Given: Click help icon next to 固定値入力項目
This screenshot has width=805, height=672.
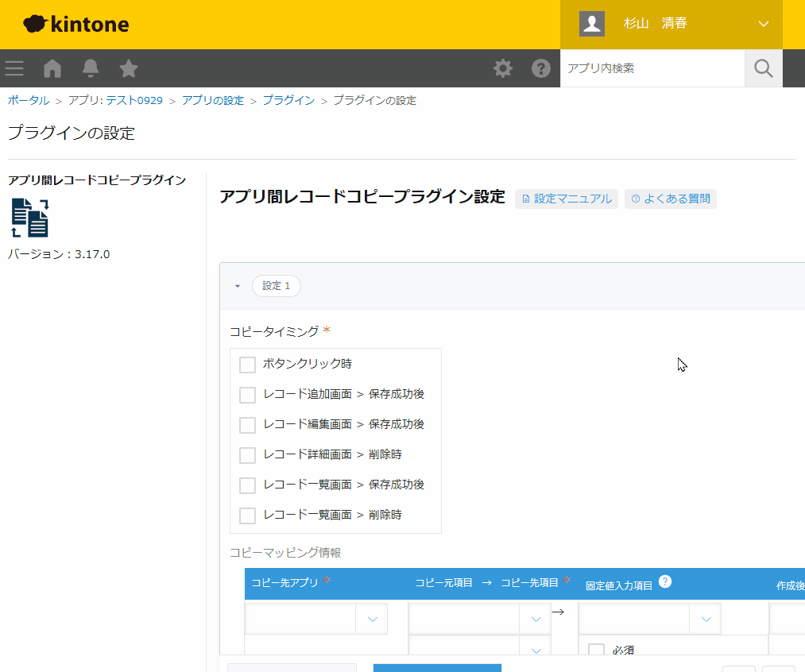Looking at the screenshot, I should click(665, 581).
